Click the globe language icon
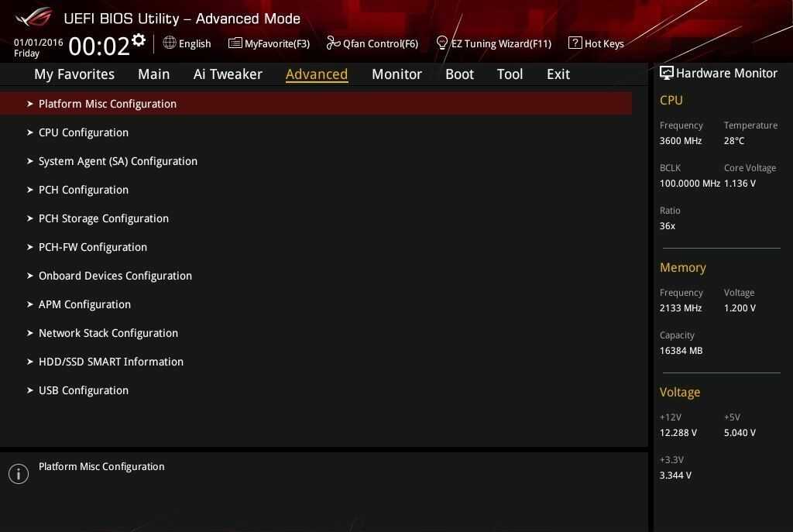The width and height of the screenshot is (793, 532). pyautogui.click(x=170, y=43)
